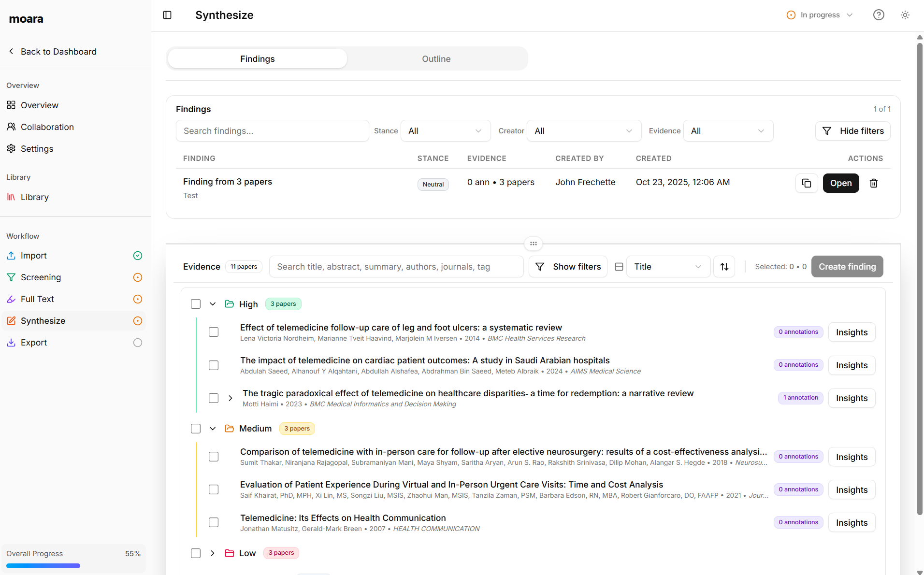This screenshot has width=924, height=575.
Task: Open the Stance filter dropdown
Action: tap(445, 130)
